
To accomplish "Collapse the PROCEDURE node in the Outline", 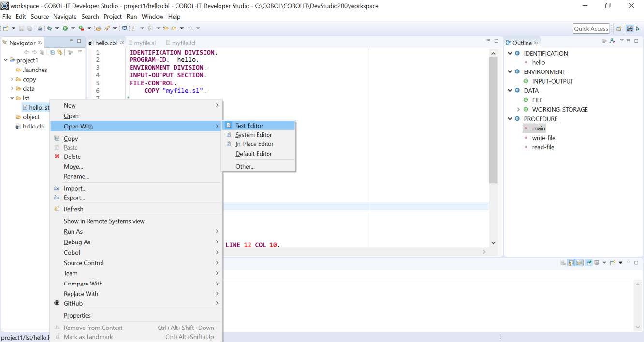I will pyautogui.click(x=509, y=119).
